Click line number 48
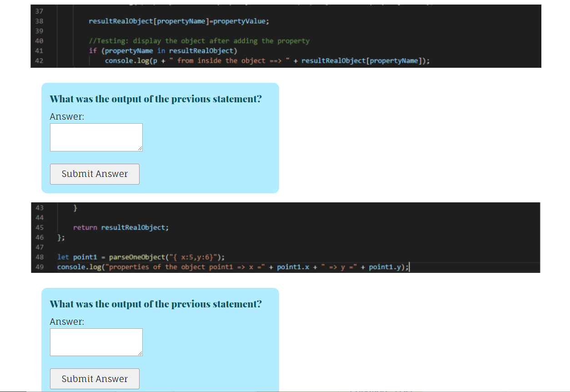This screenshot has height=392, width=570. click(x=39, y=257)
